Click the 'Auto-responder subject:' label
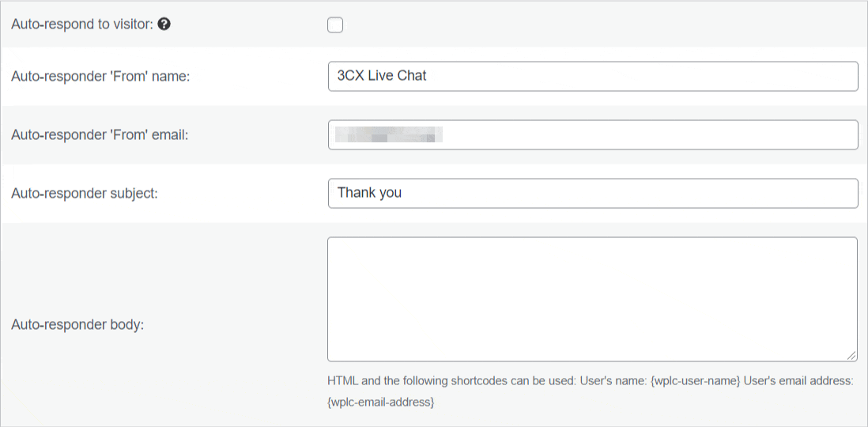 [84, 194]
